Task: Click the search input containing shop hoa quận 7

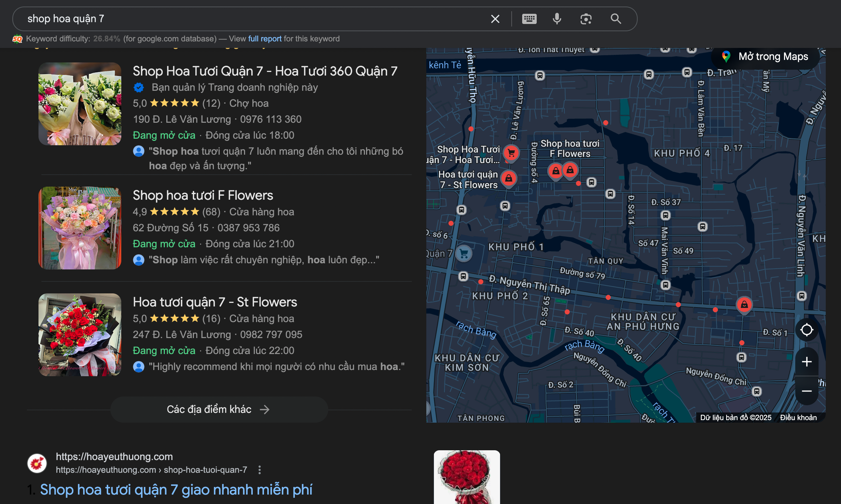Action: tap(254, 19)
